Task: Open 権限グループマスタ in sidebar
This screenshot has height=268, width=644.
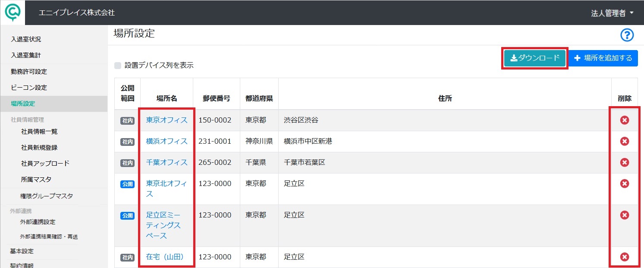Action: pyautogui.click(x=47, y=196)
